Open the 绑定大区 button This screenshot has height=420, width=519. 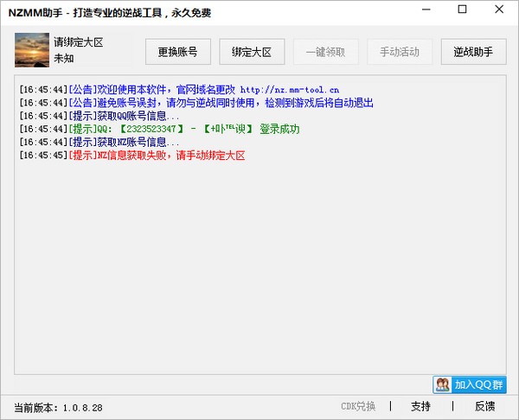(x=252, y=52)
